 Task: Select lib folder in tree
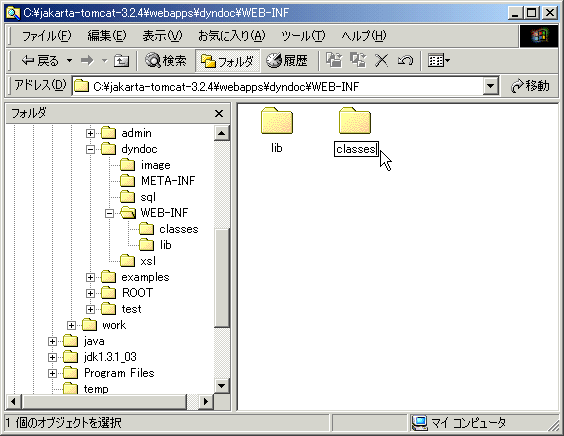[165, 245]
